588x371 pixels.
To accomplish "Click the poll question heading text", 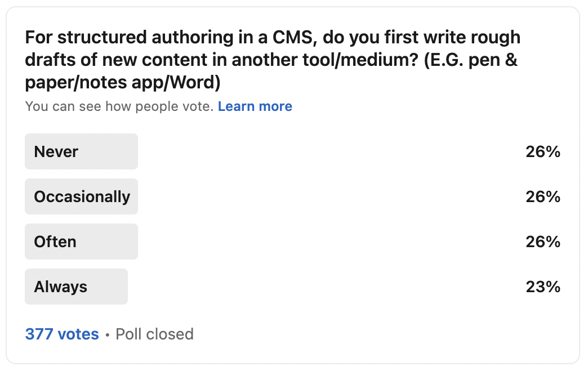I will click(x=273, y=60).
